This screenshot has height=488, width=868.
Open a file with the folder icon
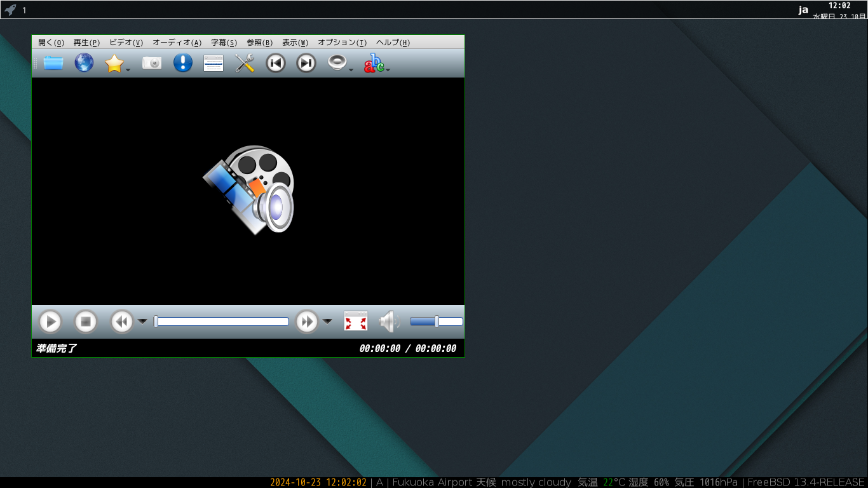53,63
